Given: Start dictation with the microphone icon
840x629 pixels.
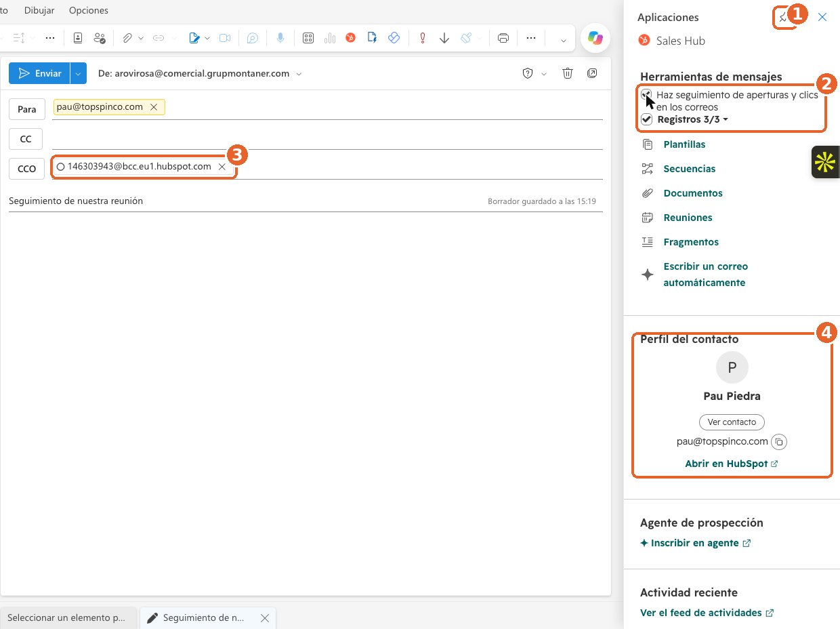Looking at the screenshot, I should (x=280, y=38).
